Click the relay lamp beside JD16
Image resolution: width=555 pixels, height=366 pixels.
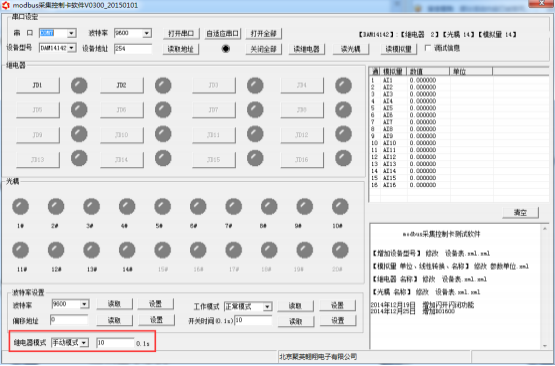(x=343, y=158)
